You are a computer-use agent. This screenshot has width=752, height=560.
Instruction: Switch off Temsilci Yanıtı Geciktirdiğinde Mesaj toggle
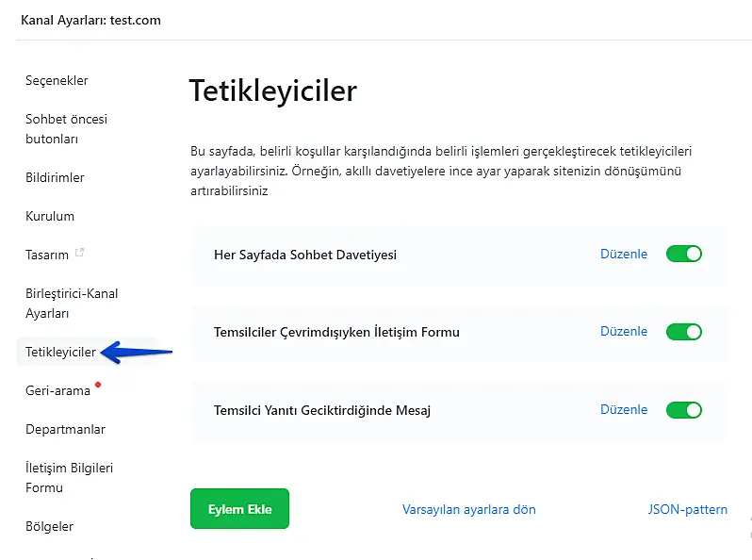tap(684, 410)
